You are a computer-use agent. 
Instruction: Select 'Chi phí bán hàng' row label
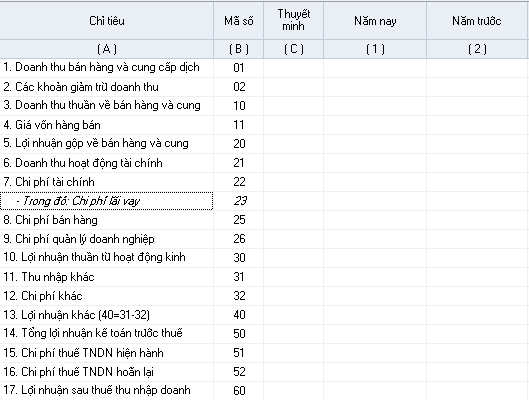(107, 220)
